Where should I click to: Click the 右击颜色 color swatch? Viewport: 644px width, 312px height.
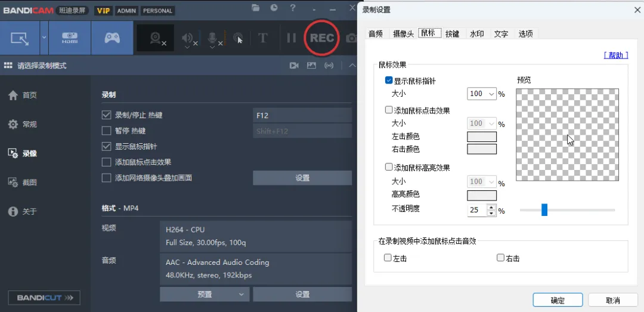point(482,149)
